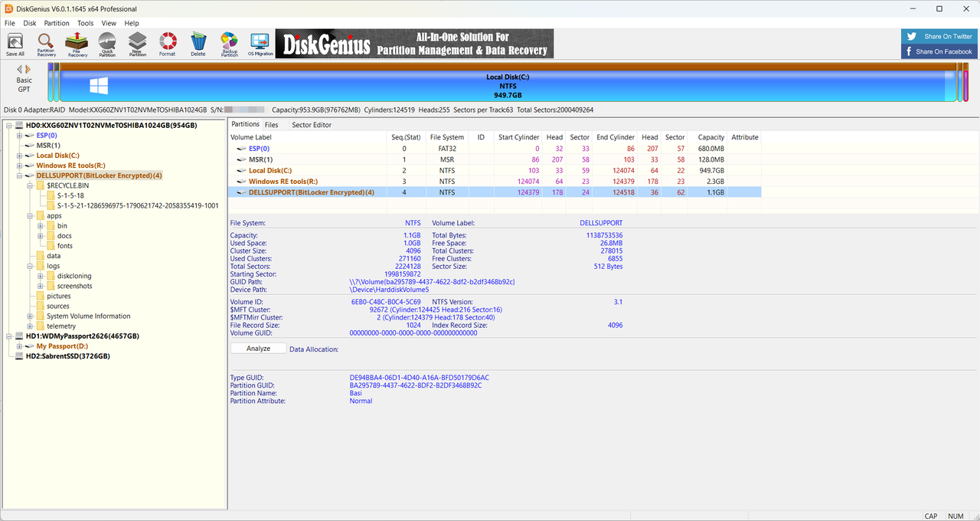Collapse the $RECYCLE.BIN folder node
Screen dimensions: 980x521
[31, 185]
